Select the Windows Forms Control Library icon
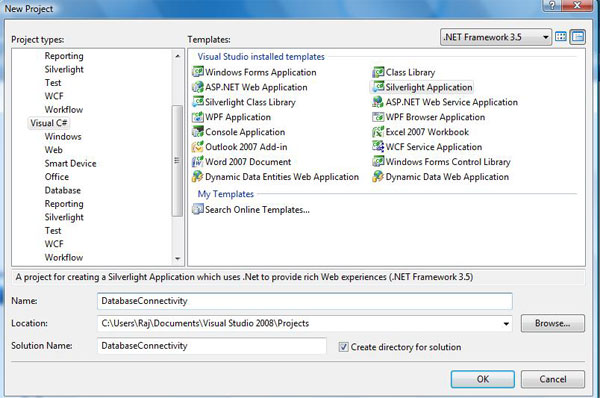The image size is (600, 398). click(378, 161)
